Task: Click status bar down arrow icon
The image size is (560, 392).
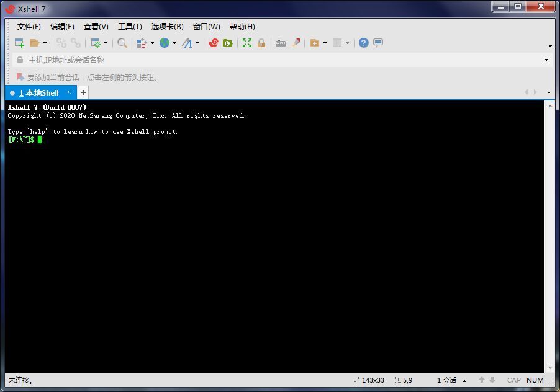Action: click(x=492, y=380)
